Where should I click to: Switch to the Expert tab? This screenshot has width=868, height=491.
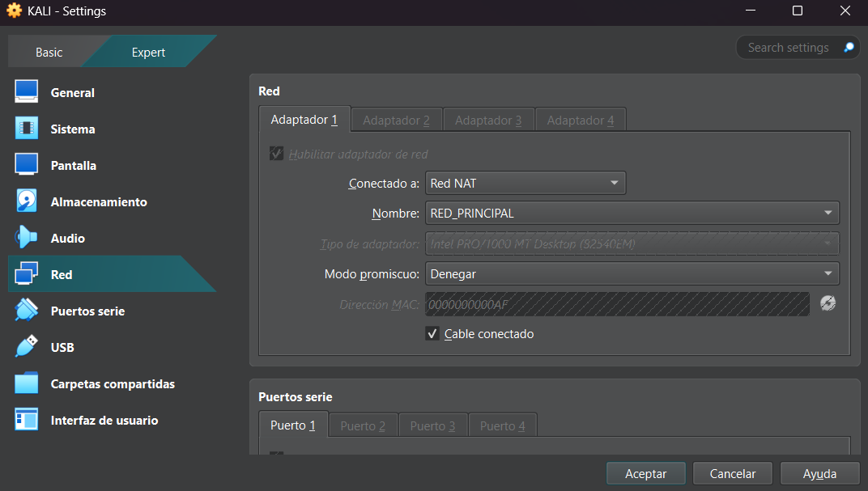point(148,53)
